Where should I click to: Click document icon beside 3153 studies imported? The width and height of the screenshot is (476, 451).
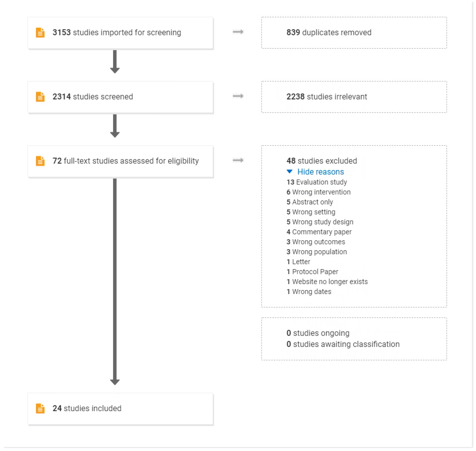coord(40,33)
